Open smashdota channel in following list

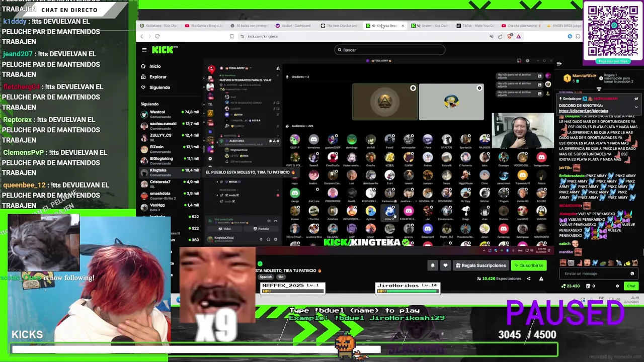170,195
